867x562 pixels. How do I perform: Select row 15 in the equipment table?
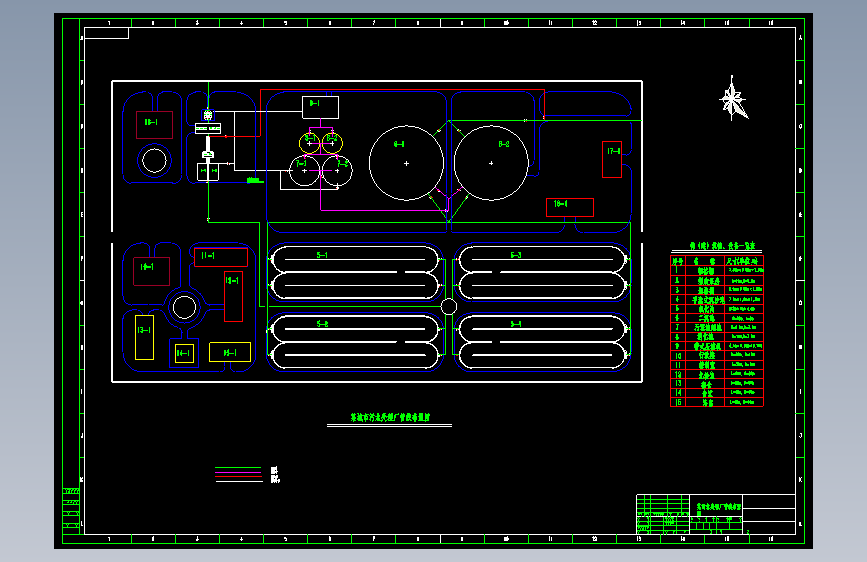pos(717,402)
